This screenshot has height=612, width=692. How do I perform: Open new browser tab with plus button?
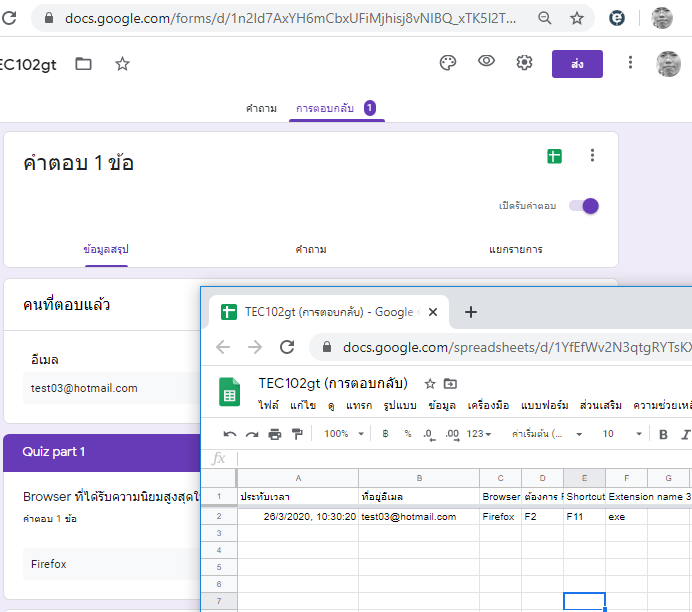471,312
